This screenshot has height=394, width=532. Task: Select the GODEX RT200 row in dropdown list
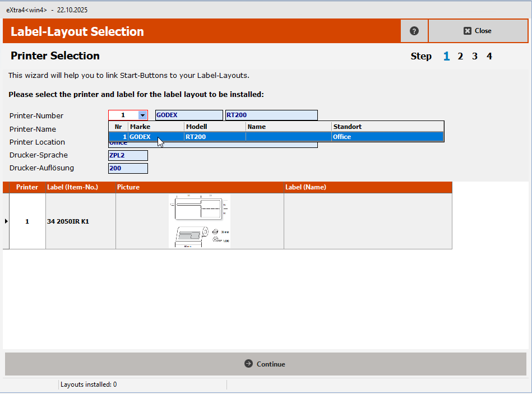[276, 137]
